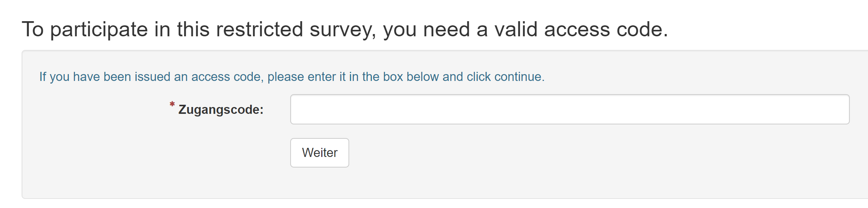Click the restricted survey heading
Viewport: 868px width, 208px height.
tap(345, 29)
